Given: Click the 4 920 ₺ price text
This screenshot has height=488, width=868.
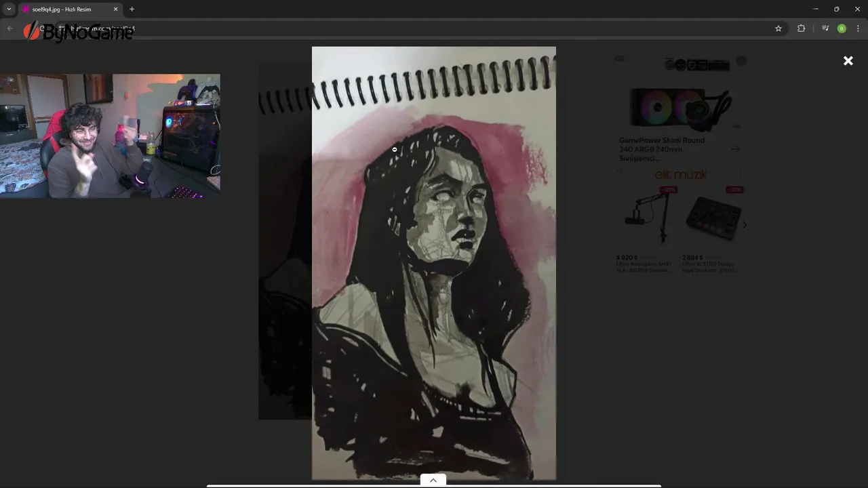Looking at the screenshot, I should (x=627, y=258).
